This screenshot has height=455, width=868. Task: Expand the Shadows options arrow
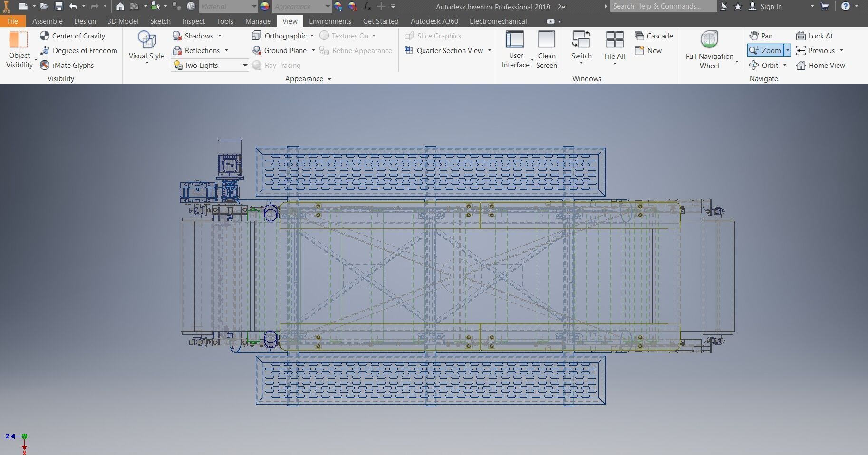pyautogui.click(x=220, y=36)
